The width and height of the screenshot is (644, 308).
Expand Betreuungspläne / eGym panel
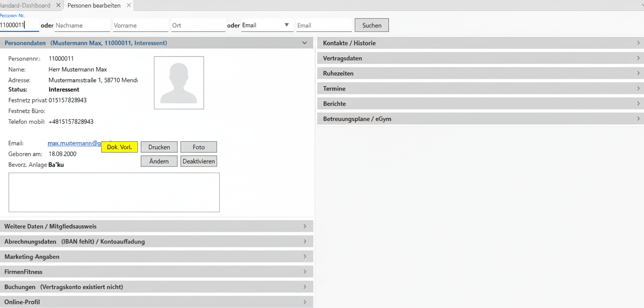click(480, 119)
